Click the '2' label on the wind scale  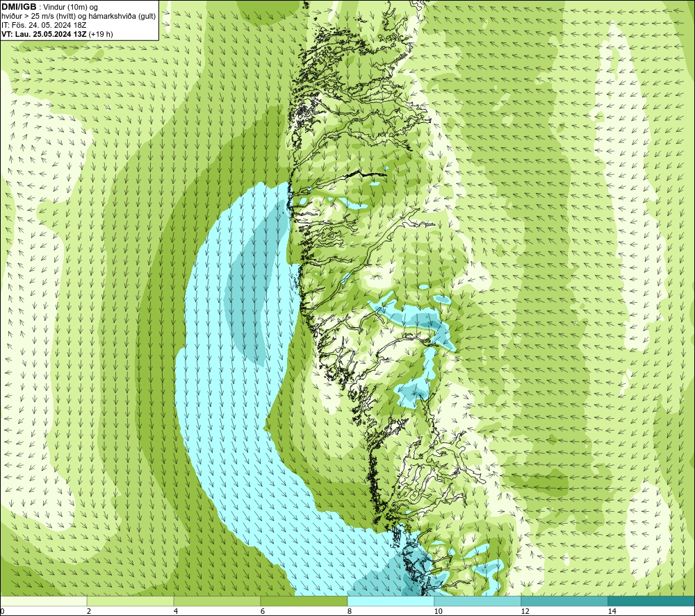89,611
